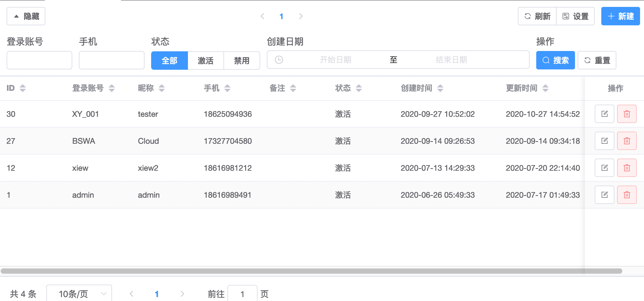Viewport: 644px width, 301px height.
Task: Select page 1 in bottom pagination
Action: (x=157, y=294)
